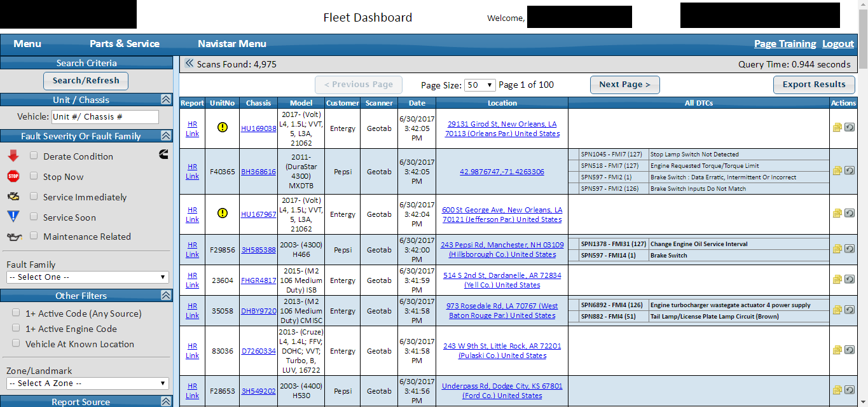The height and width of the screenshot is (407, 868).
Task: Collapse the left panel with double-arrow icon
Action: (189, 64)
